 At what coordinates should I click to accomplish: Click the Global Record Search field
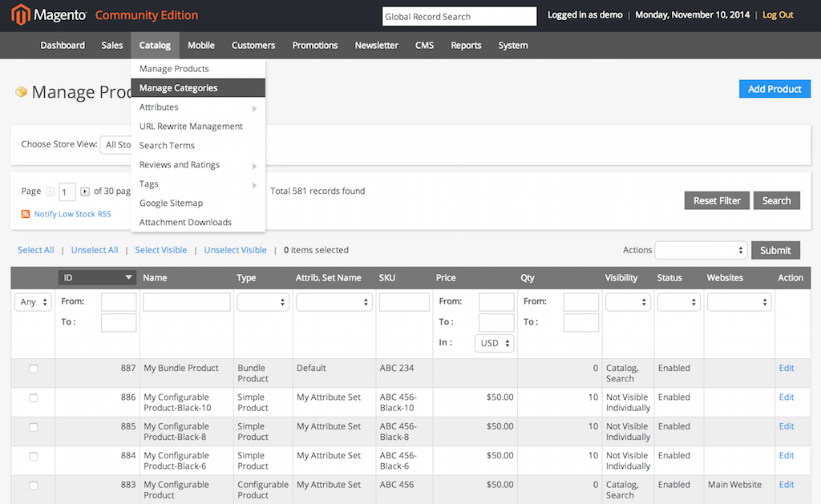(459, 16)
